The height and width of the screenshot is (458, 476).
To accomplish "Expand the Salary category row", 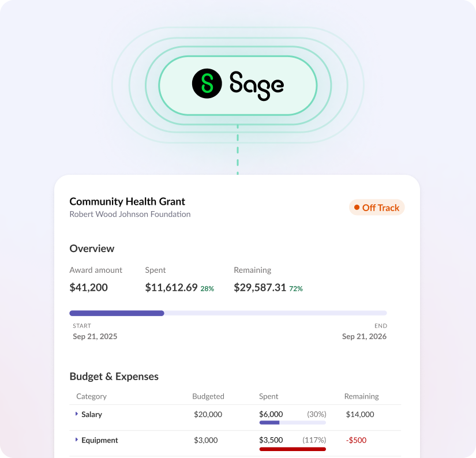I will pyautogui.click(x=76, y=414).
